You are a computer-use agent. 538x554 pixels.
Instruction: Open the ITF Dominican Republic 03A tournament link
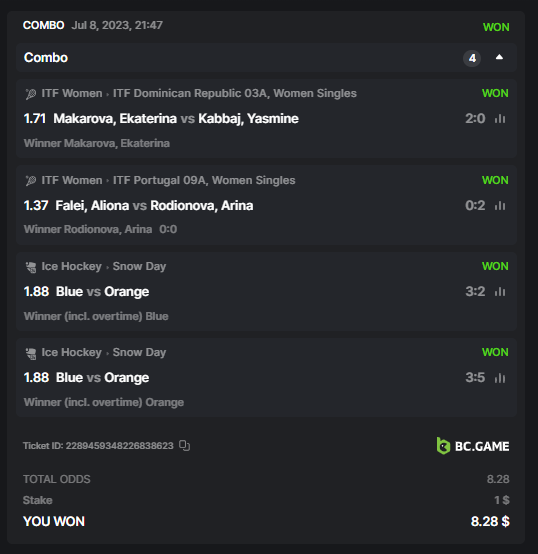pyautogui.click(x=235, y=93)
